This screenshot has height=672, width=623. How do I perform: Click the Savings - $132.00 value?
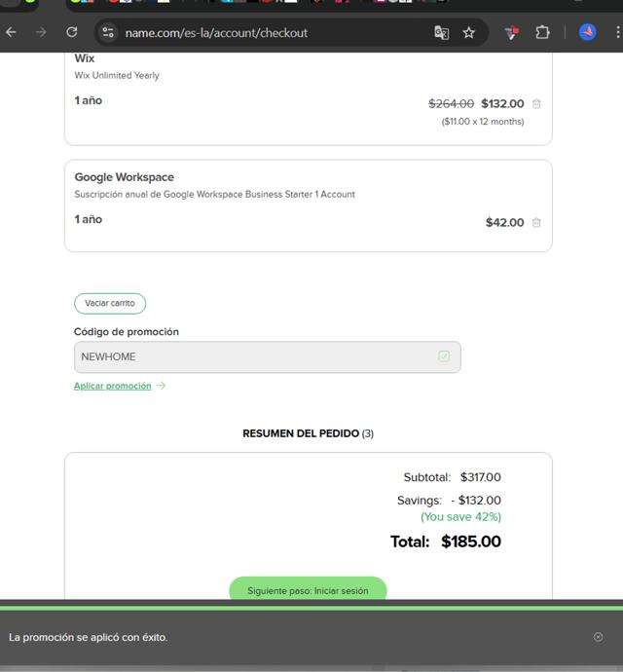point(476,501)
